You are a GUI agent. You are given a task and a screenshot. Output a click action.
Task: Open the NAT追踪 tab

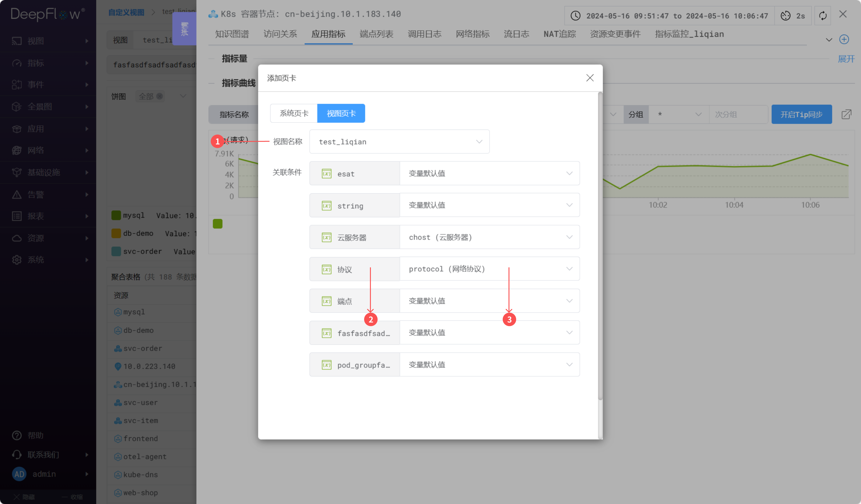click(560, 34)
